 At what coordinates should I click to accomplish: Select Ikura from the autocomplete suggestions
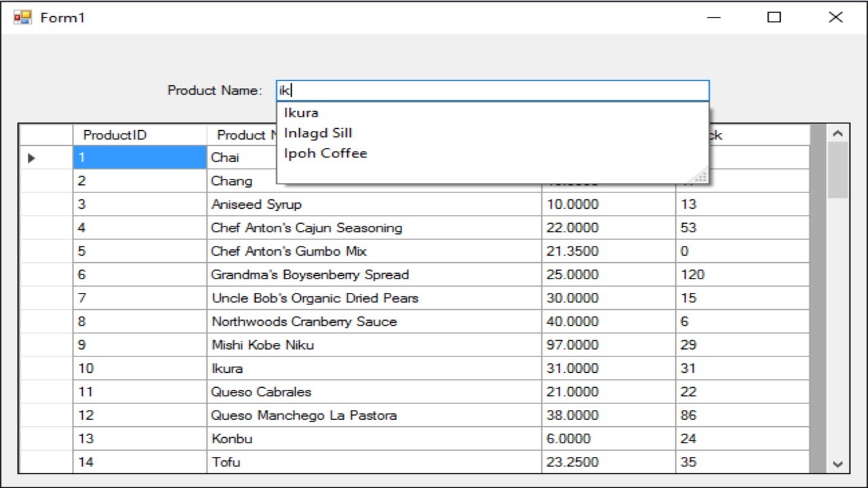coord(301,113)
